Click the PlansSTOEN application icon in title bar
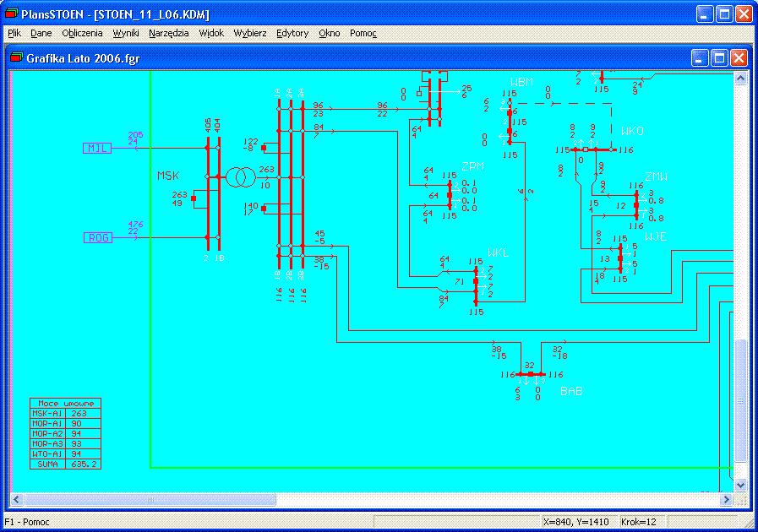Viewport: 758px width, 532px height. (12, 14)
